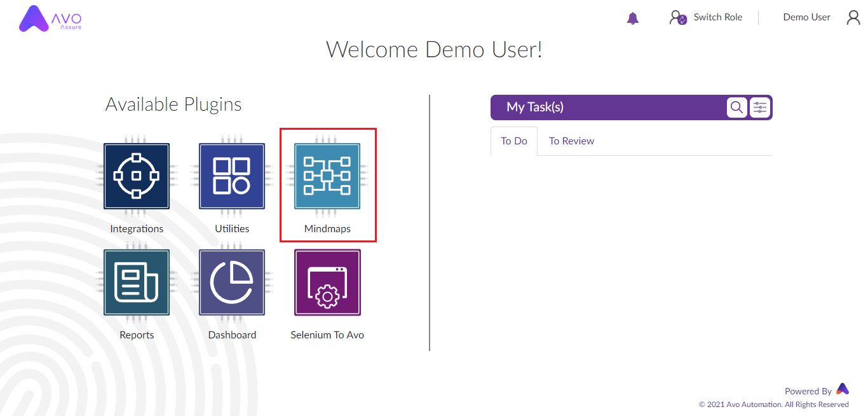Click the Mindmaps label text
The image size is (868, 416).
[x=327, y=229]
